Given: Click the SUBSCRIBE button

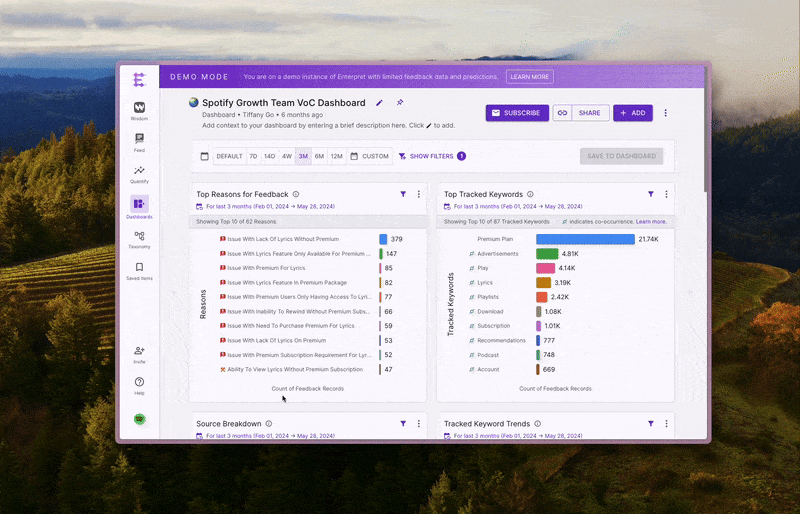Looking at the screenshot, I should pos(517,113).
